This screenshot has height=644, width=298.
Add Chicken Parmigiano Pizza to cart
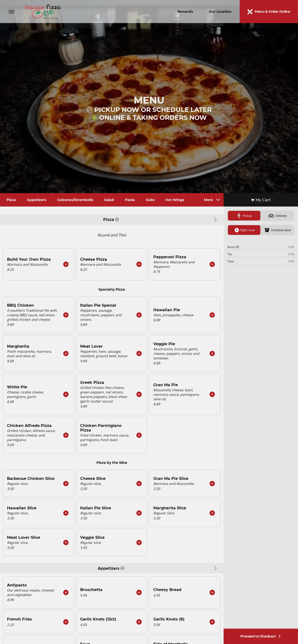139,435
